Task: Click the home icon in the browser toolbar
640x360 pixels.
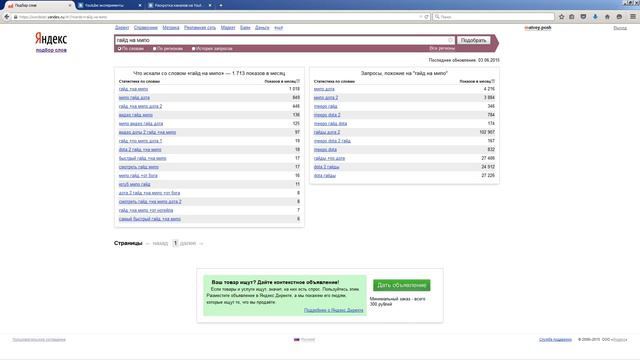Action: tap(607, 17)
